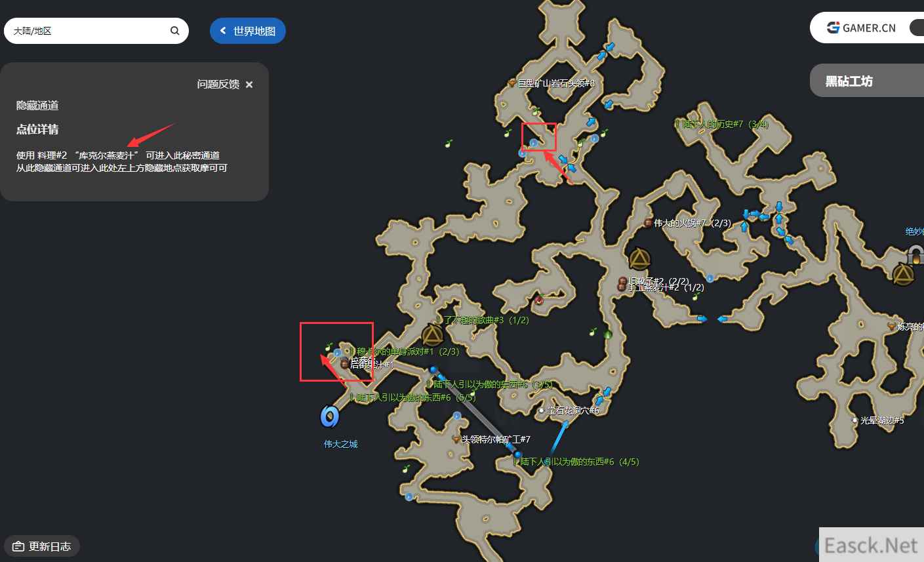
Task: Click the 伟大之城 blue portal icon
Action: pyautogui.click(x=329, y=416)
